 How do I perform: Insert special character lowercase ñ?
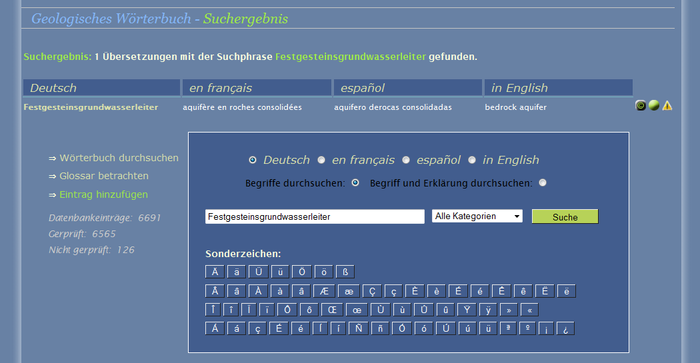[380, 329]
